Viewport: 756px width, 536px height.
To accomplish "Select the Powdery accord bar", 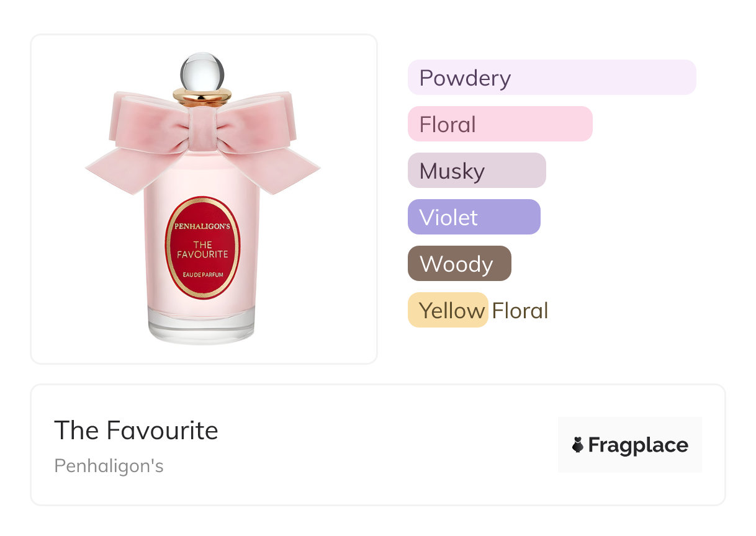I will [x=552, y=78].
